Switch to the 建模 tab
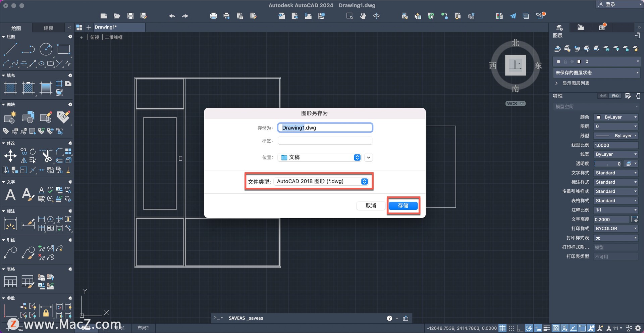644x333 pixels. pyautogui.click(x=49, y=28)
